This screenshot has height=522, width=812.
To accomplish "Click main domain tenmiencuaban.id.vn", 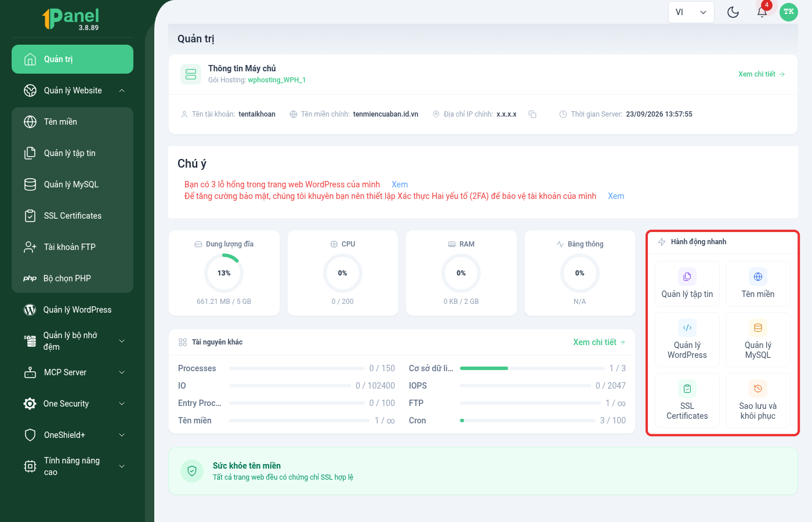I will click(x=386, y=114).
